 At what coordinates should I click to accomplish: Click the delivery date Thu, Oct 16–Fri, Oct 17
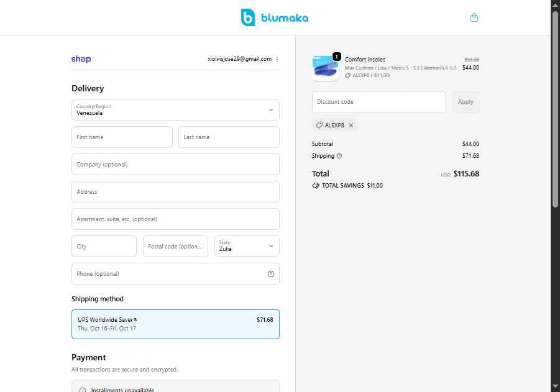point(107,329)
